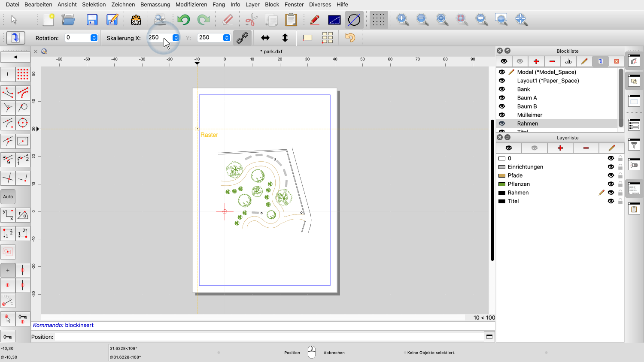
Task: Click the flip horizontal arrow icon
Action: pos(265,38)
